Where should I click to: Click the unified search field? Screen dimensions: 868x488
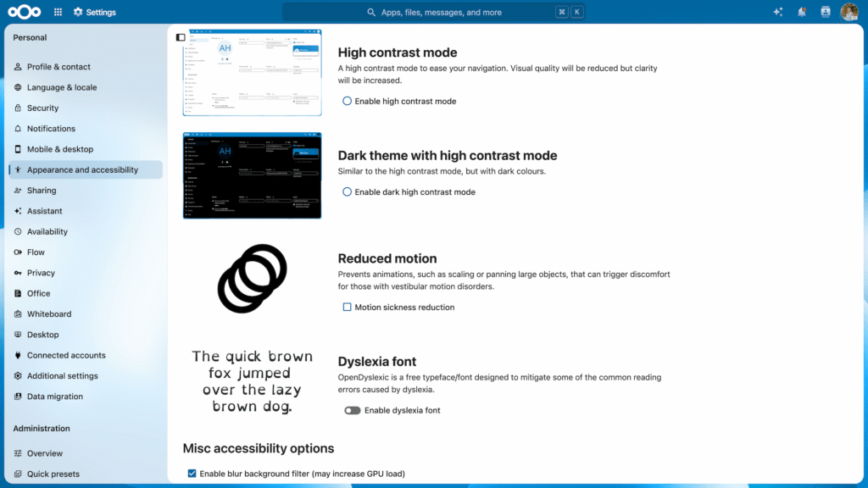point(433,12)
